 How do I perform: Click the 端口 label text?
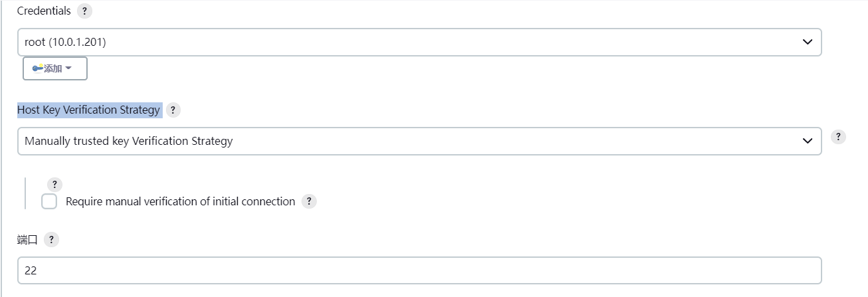point(28,240)
